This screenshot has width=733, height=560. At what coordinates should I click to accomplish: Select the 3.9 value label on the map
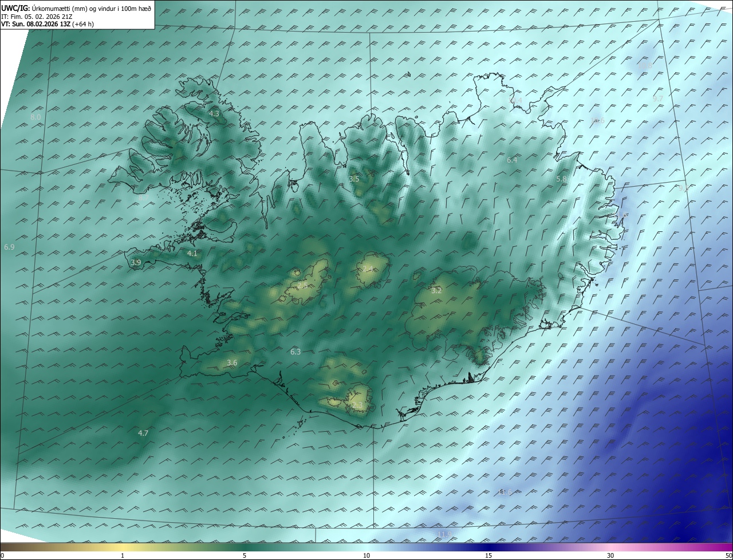[136, 262]
